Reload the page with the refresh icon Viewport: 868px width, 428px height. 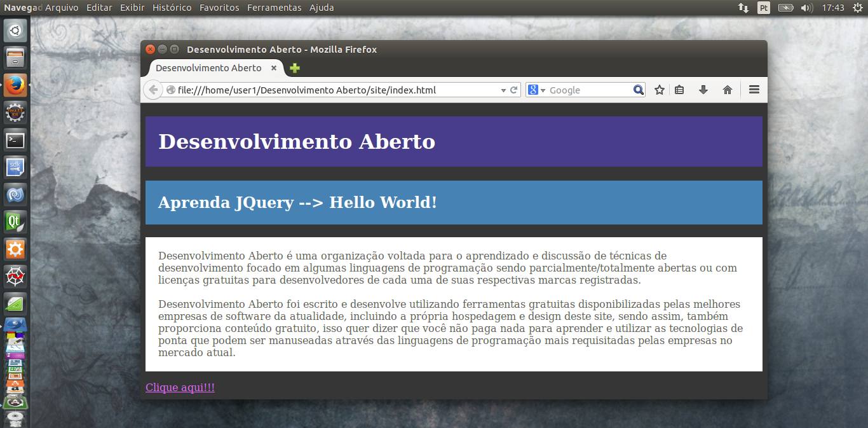514,90
